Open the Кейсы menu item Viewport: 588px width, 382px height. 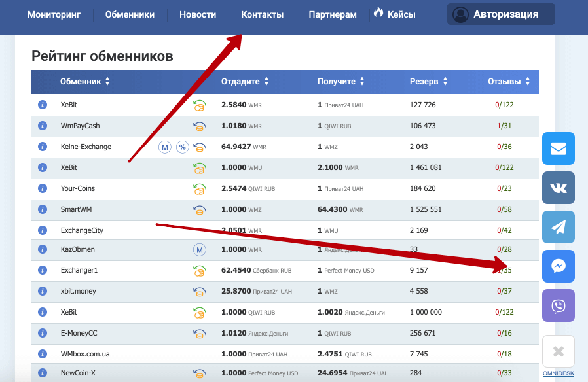[x=401, y=14]
